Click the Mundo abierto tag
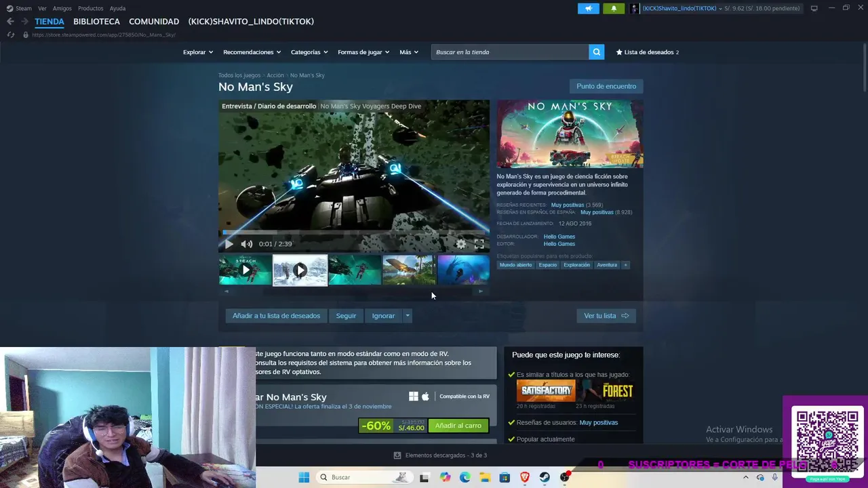Viewport: 868px width, 488px height. (x=516, y=265)
